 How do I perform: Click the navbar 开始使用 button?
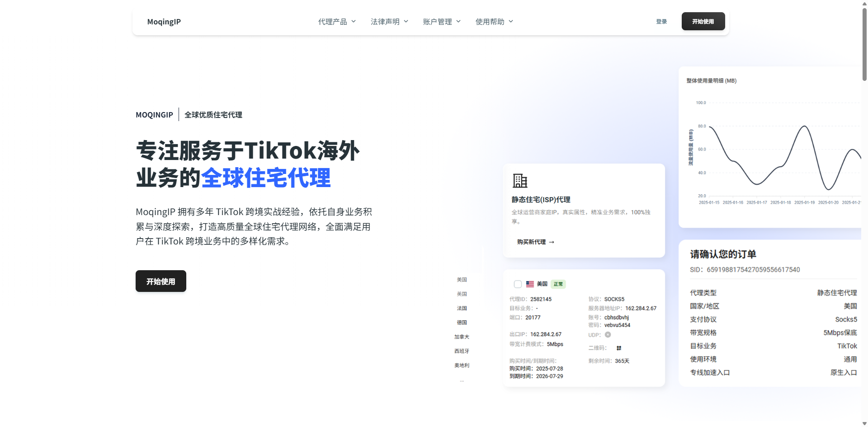(x=703, y=21)
